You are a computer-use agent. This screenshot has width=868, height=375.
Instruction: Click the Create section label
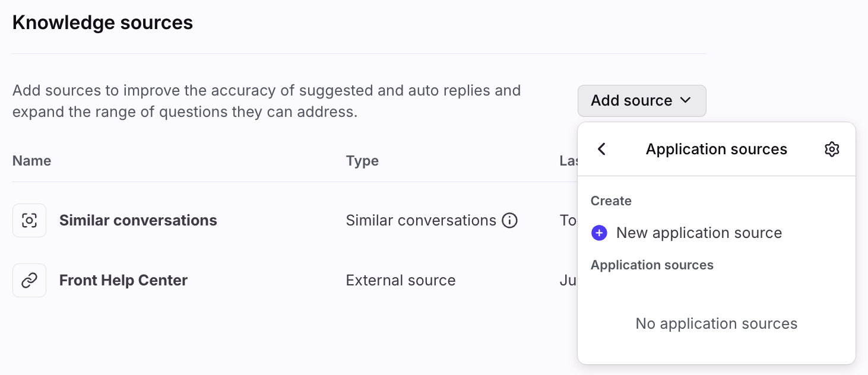pyautogui.click(x=611, y=201)
